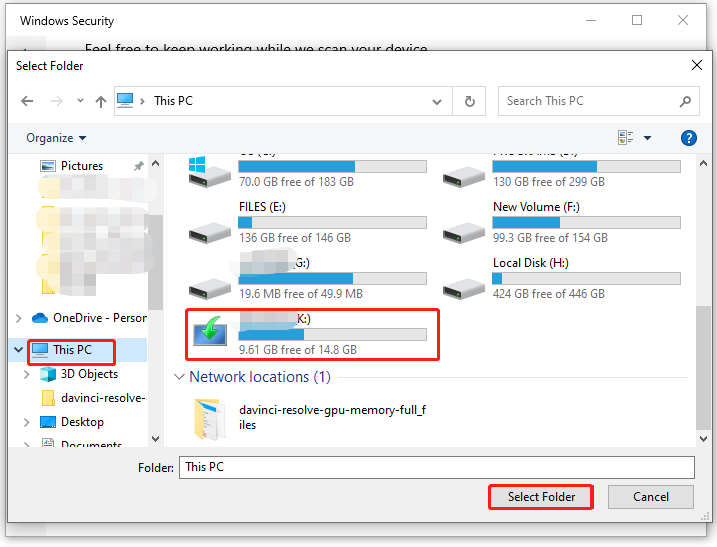The image size is (717, 547).
Task: Click the Select Folder button
Action: pyautogui.click(x=541, y=497)
